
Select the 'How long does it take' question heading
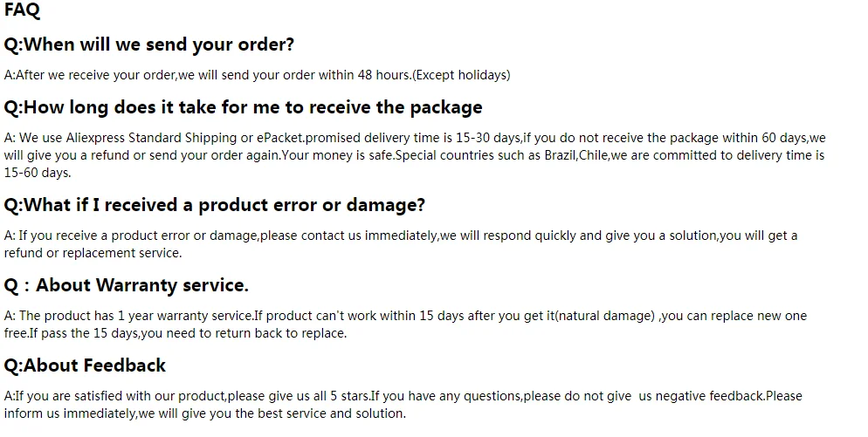point(243,107)
